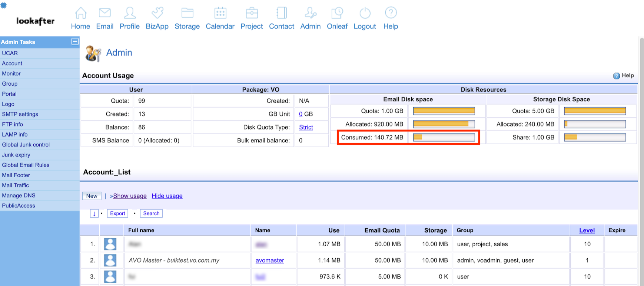644x286 pixels.
Task: Open the avomaster account link
Action: click(x=270, y=260)
